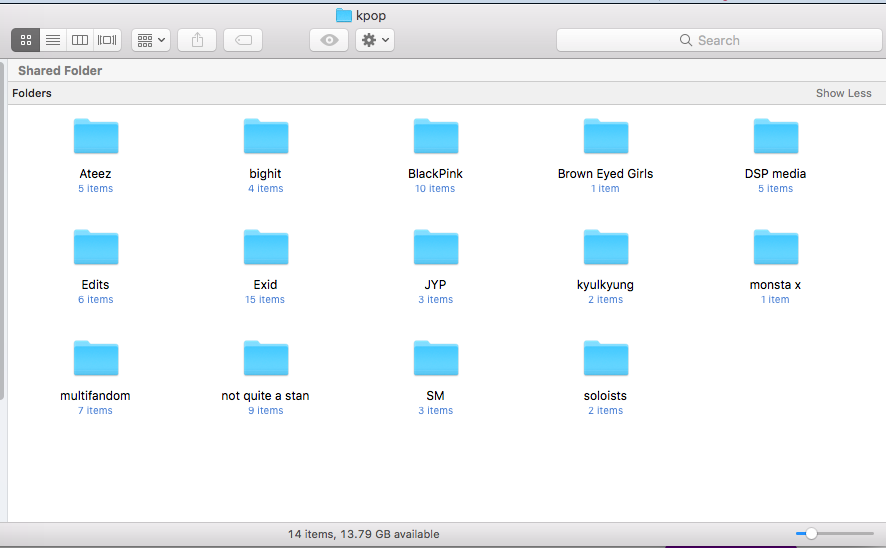Select the BlackPink folder icon

click(x=436, y=136)
